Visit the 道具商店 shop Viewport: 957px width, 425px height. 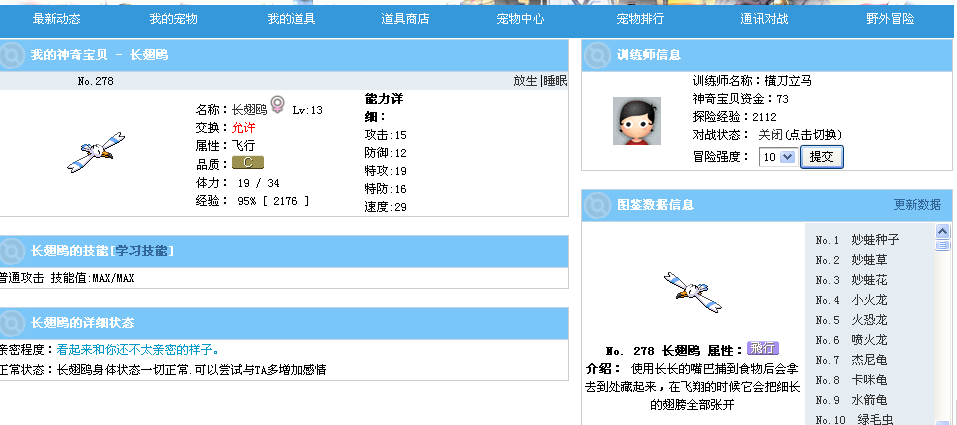click(405, 19)
